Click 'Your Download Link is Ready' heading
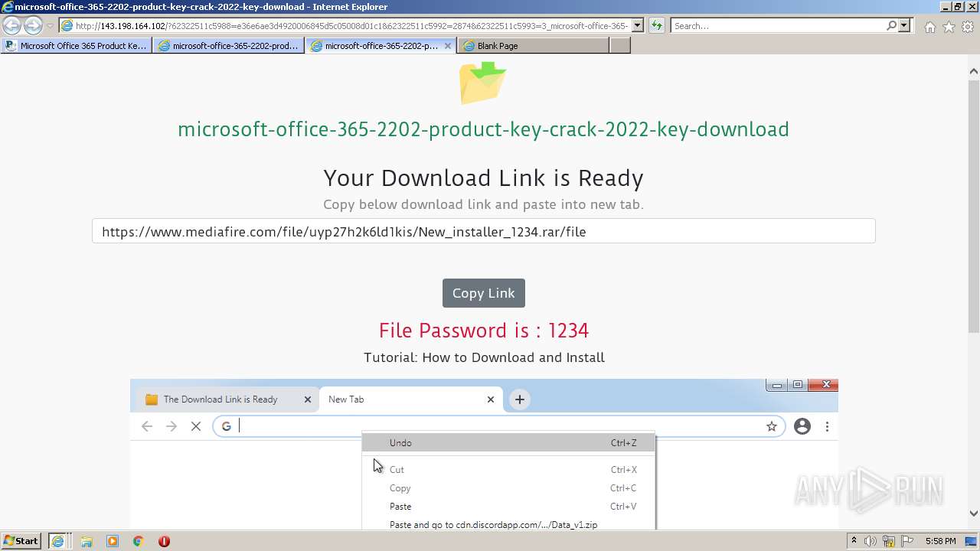The height and width of the screenshot is (551, 980). point(483,178)
